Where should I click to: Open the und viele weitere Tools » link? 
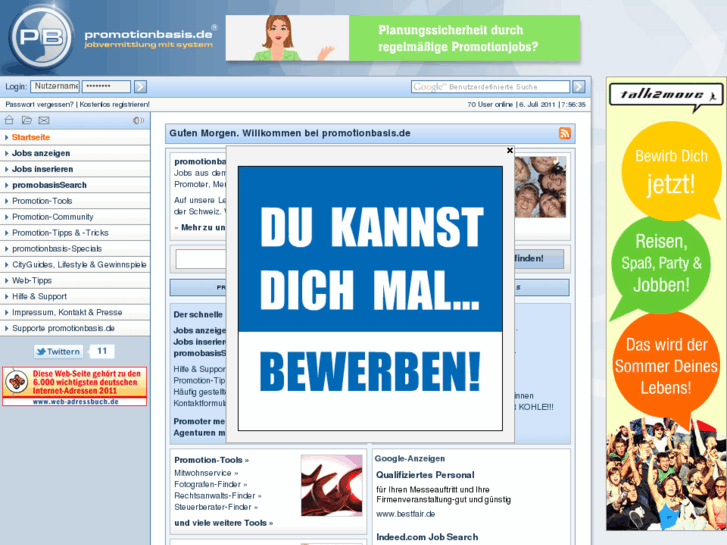[223, 523]
